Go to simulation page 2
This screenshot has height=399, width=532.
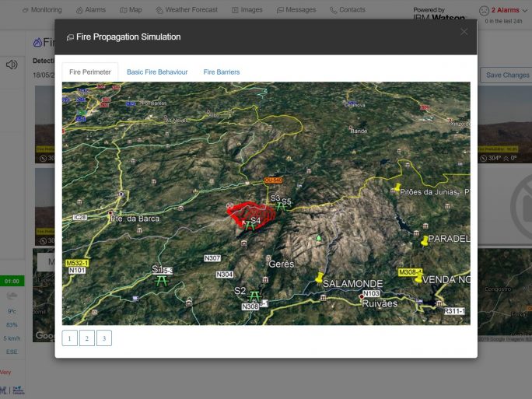tap(87, 338)
